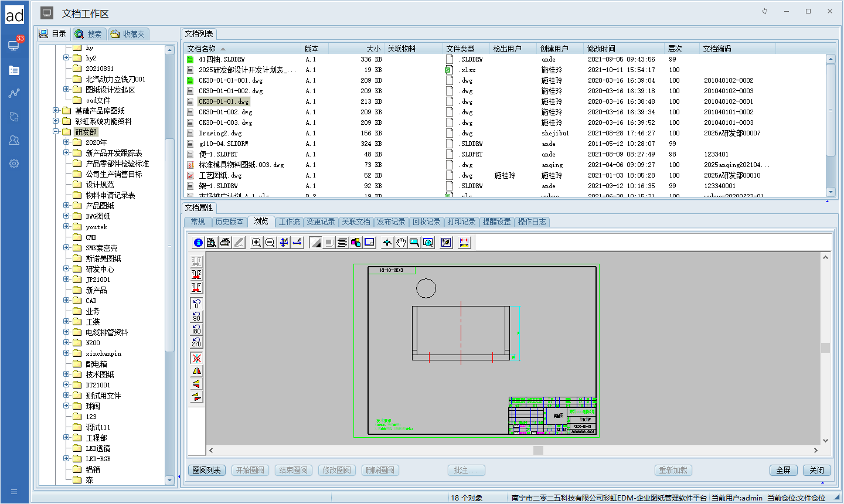Toggle vertical mirror with stacked triangles
The width and height of the screenshot is (844, 504).
point(196,384)
